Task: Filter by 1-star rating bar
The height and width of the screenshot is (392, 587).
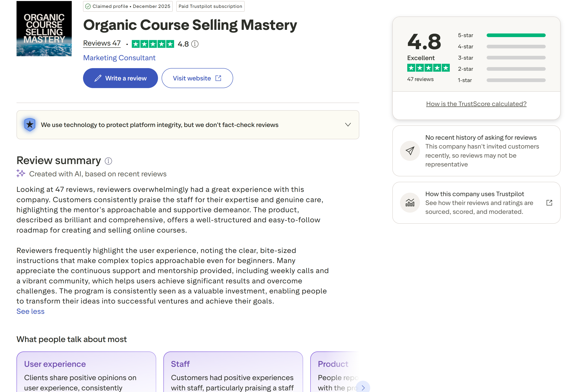Action: [x=516, y=80]
